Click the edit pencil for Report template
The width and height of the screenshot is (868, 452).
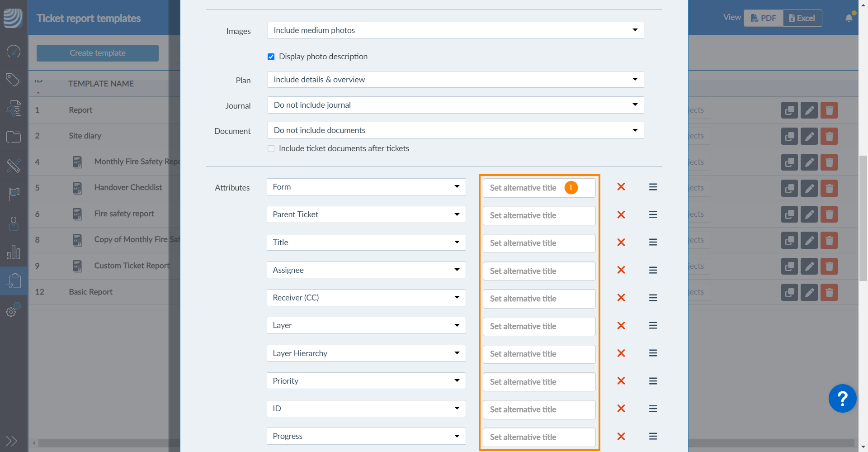pos(809,110)
